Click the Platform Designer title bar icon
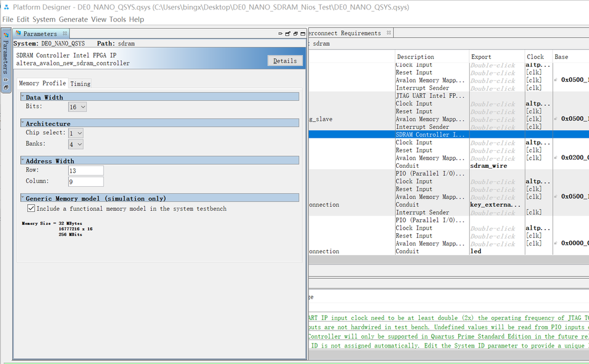Image resolution: width=589 pixels, height=364 pixels. click(x=6, y=7)
